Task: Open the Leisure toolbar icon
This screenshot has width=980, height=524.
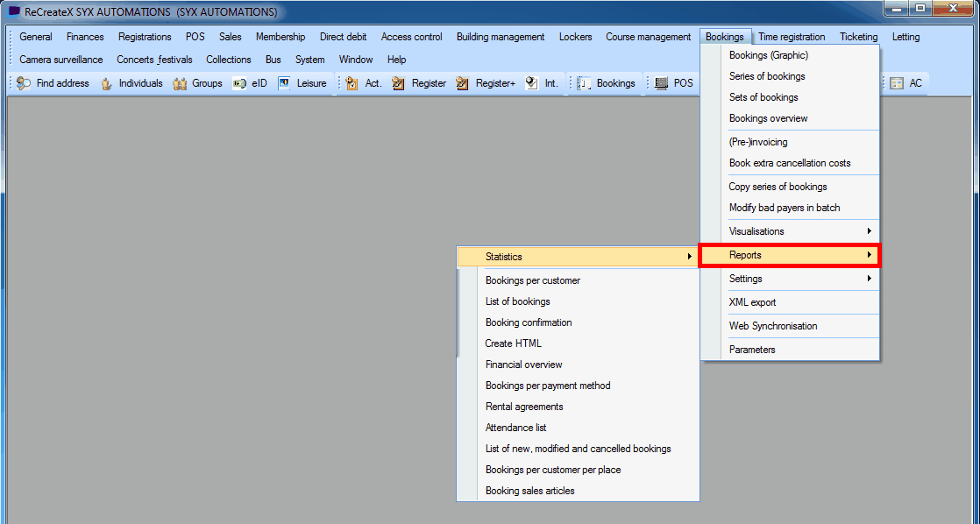Action: coord(284,83)
